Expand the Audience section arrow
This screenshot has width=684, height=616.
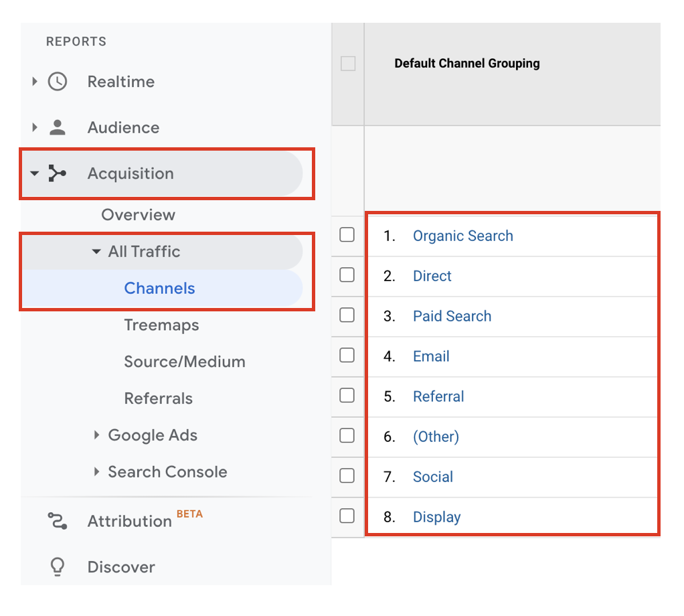(34, 127)
